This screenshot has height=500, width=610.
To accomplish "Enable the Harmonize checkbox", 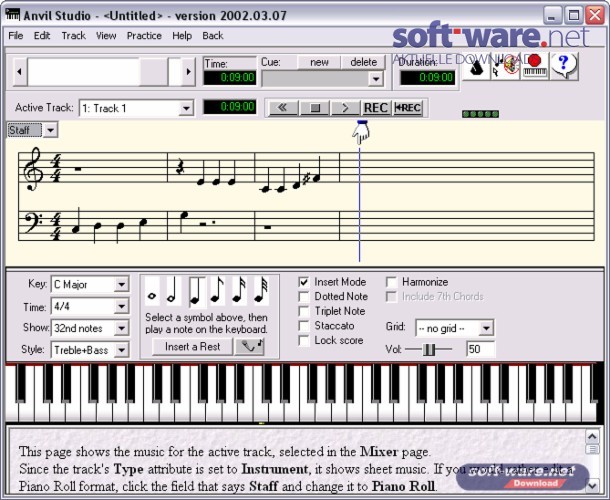I will [391, 282].
